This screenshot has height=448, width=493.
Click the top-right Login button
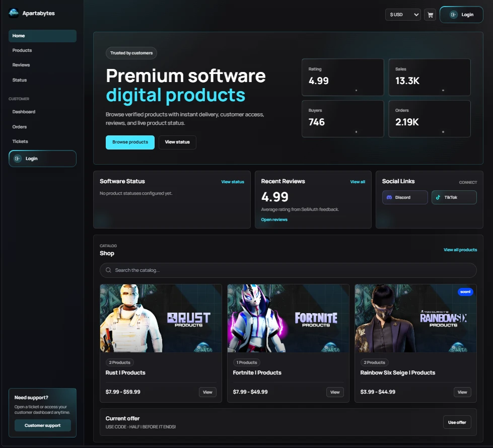click(x=461, y=15)
